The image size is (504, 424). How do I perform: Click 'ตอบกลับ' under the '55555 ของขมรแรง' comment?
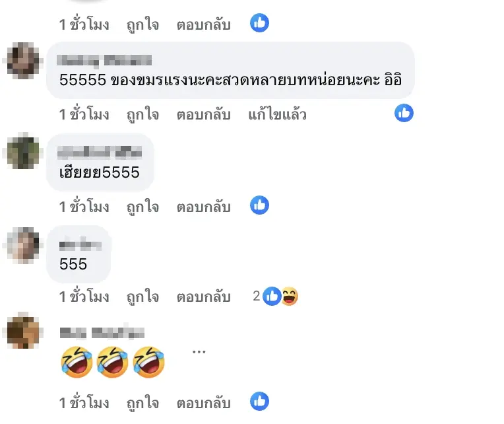[x=203, y=114]
